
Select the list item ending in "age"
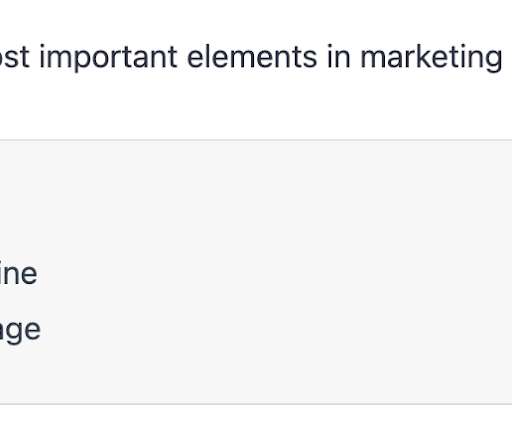tap(20, 331)
